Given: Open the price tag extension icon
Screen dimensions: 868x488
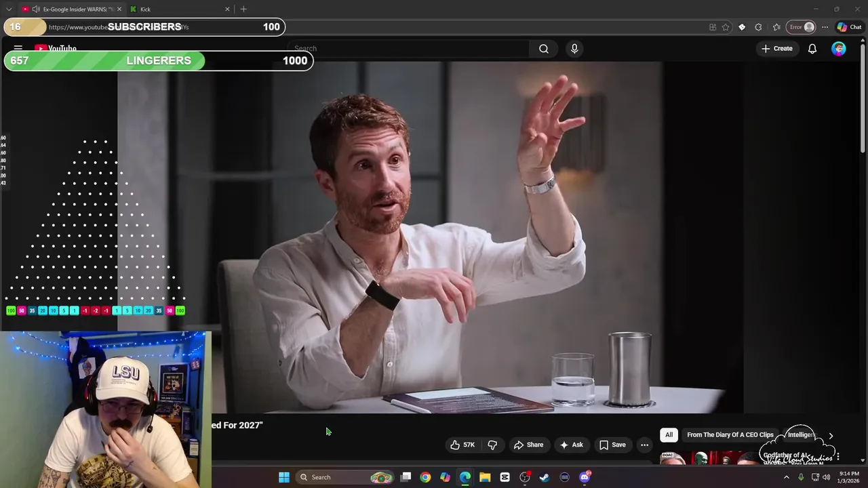Looking at the screenshot, I should tap(742, 27).
